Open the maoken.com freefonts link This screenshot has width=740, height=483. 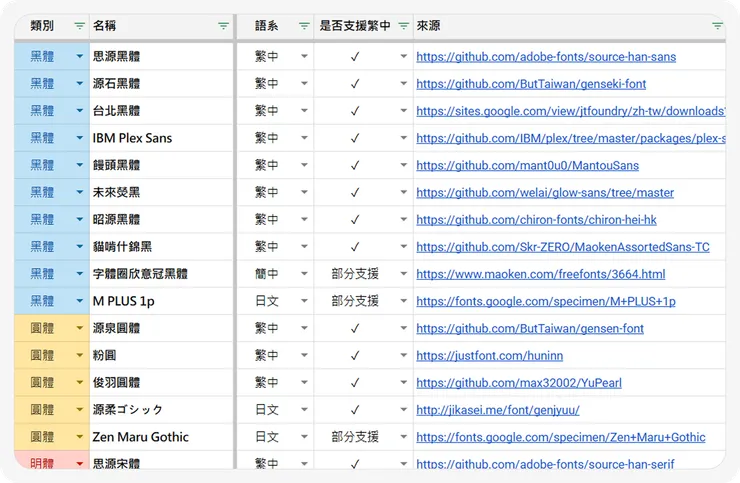541,274
